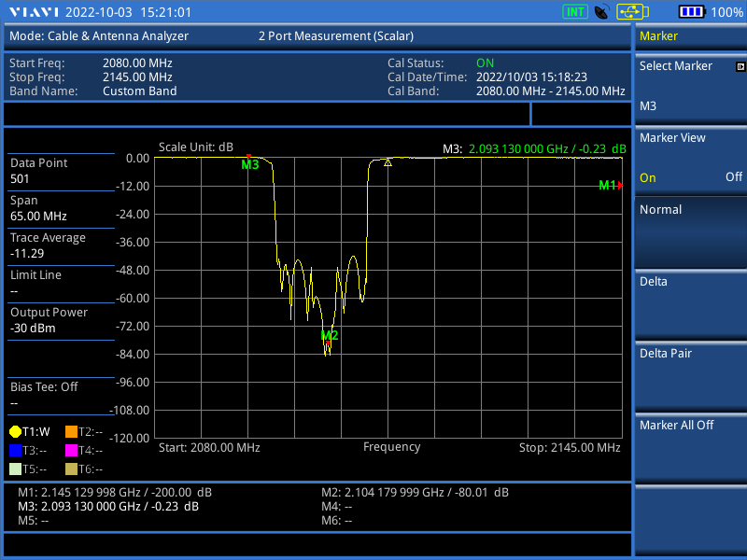Click the empty M5 marker entry

click(33, 521)
